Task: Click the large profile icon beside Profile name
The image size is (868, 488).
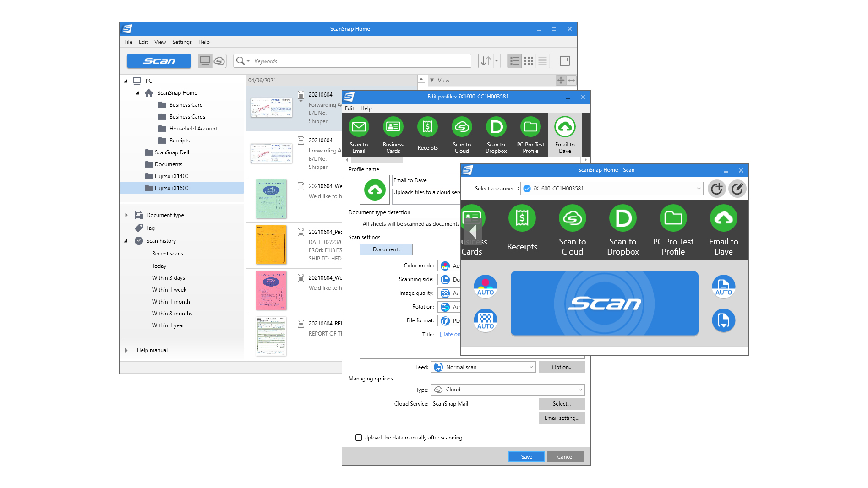Action: click(x=375, y=190)
